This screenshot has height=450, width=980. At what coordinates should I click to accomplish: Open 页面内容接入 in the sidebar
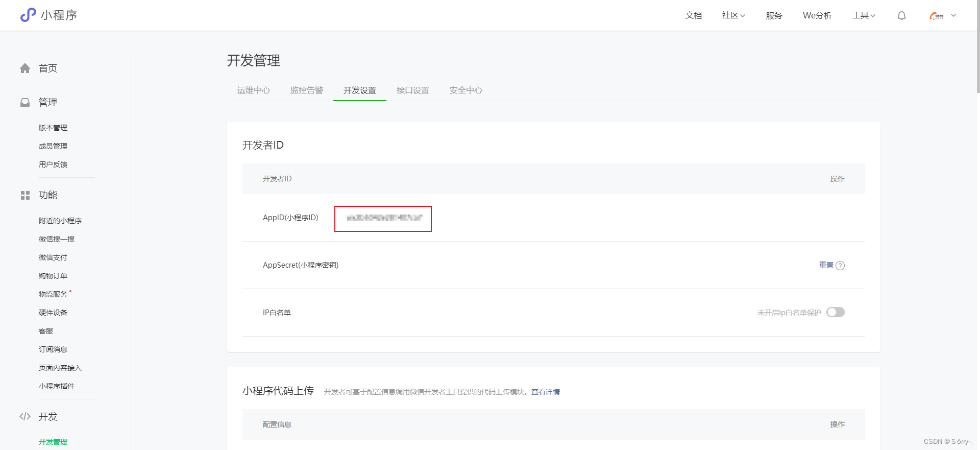click(x=60, y=368)
